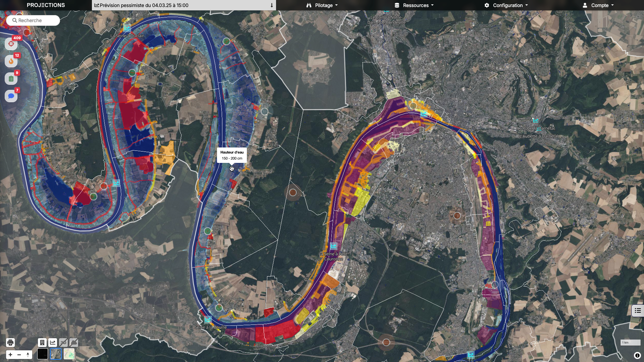Viewport: 644px width, 362px height.
Task: Click the Prévision pessimiste forecast bar
Action: [x=184, y=5]
